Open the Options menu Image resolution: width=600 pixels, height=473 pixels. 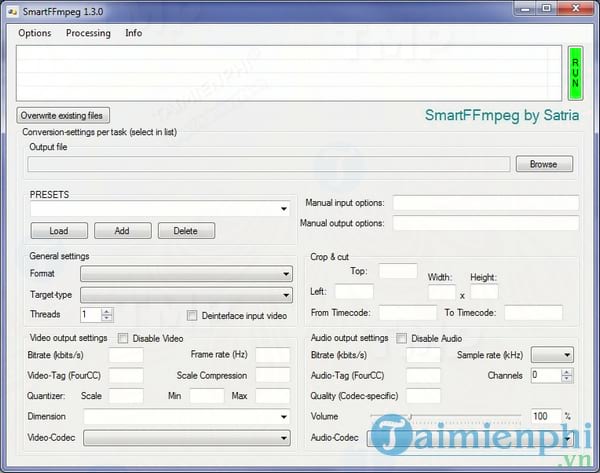point(34,33)
